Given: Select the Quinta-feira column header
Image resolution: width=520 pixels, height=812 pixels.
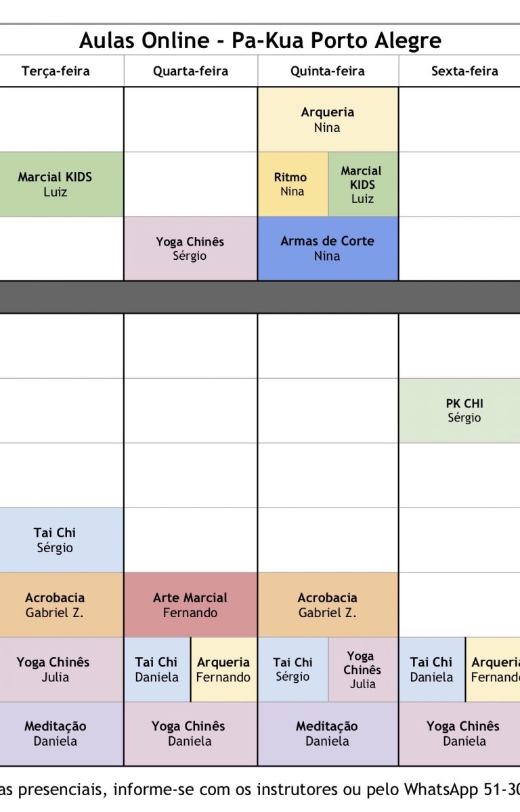Looking at the screenshot, I should pyautogui.click(x=328, y=71).
